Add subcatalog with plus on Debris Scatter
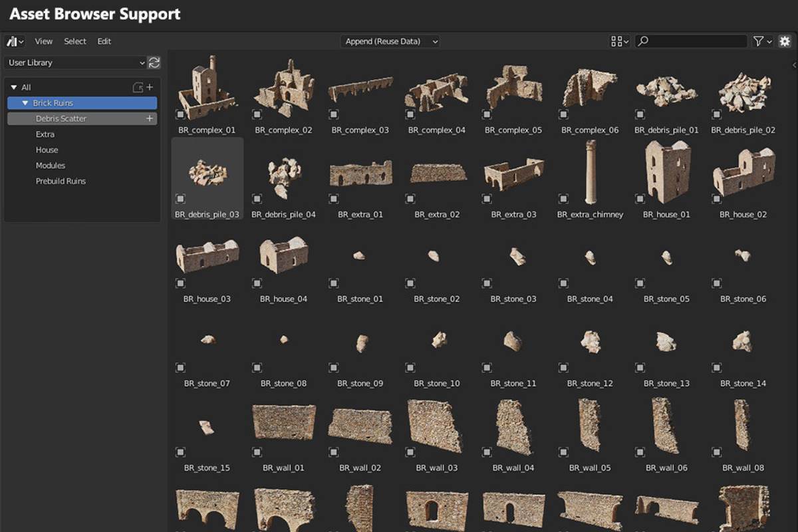The height and width of the screenshot is (532, 798). pos(150,118)
